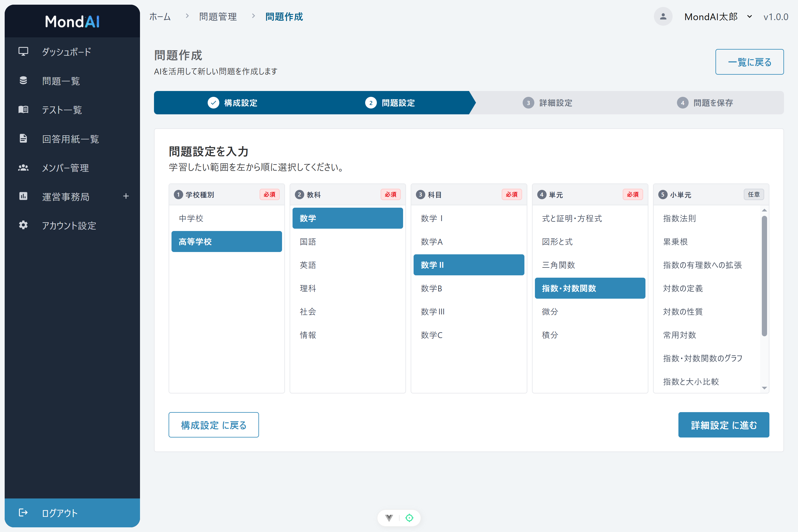798x532 pixels.
Task: Collapse the Vue devtools bar via its chevron
Action: coord(389,518)
